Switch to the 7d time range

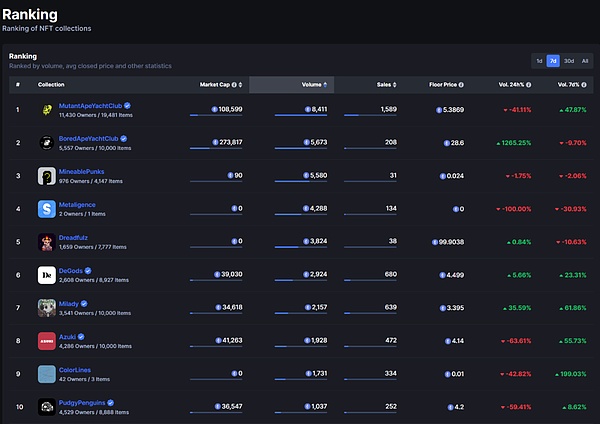click(554, 61)
